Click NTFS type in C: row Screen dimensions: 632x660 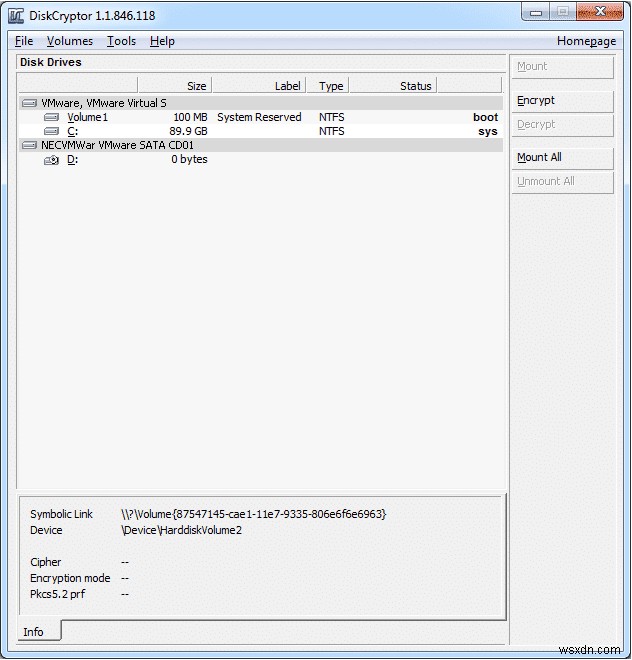pyautogui.click(x=331, y=131)
